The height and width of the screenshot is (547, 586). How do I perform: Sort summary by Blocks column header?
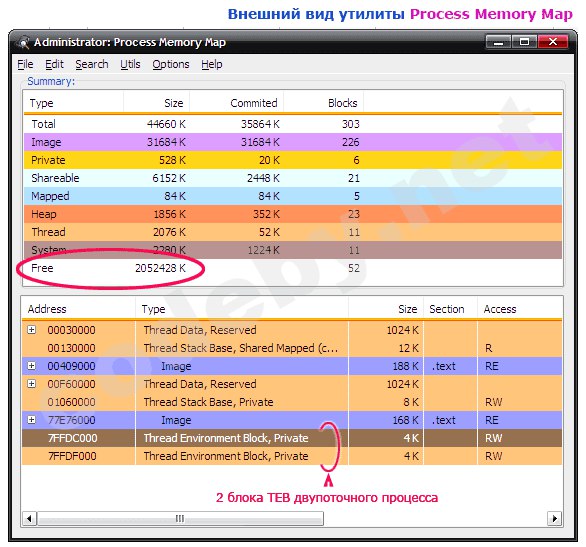coord(324,103)
